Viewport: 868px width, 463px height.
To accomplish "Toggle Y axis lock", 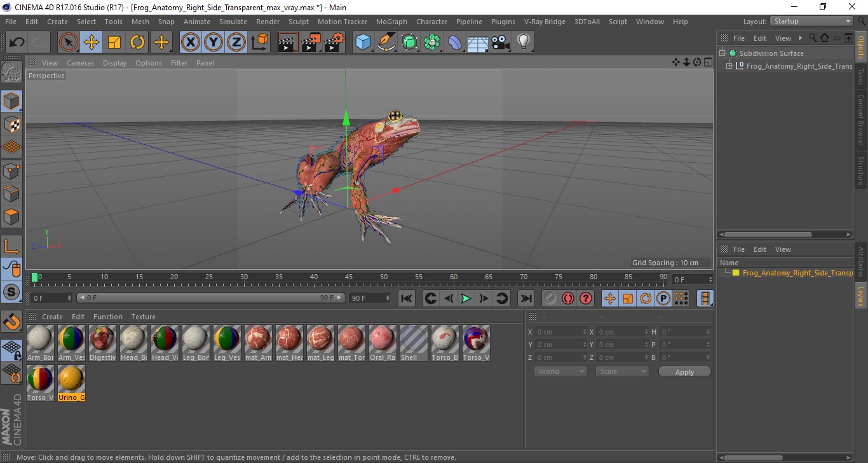I will click(214, 43).
